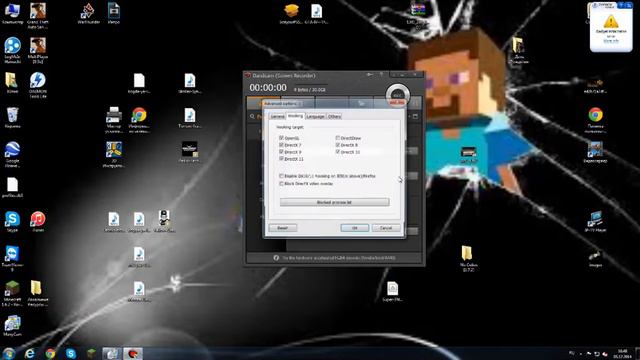Toggle the DirectX 11 checkbox
Image resolution: width=640 pixels, height=360 pixels.
pos(281,158)
